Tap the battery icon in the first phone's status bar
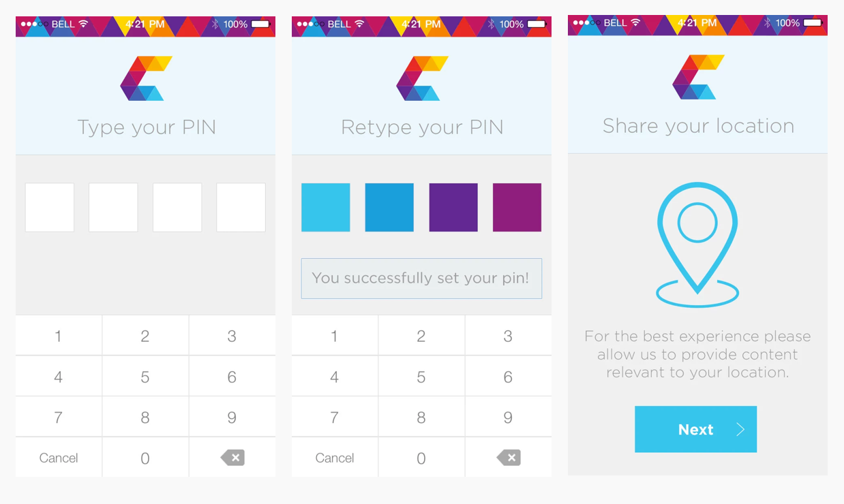Screen dimensions: 844x504 tap(260, 25)
